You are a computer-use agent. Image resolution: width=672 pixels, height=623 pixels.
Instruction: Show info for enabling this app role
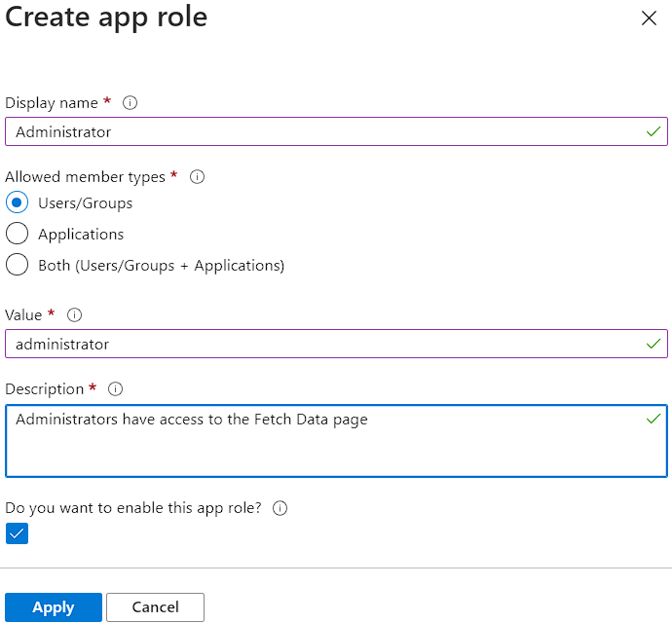pyautogui.click(x=280, y=508)
